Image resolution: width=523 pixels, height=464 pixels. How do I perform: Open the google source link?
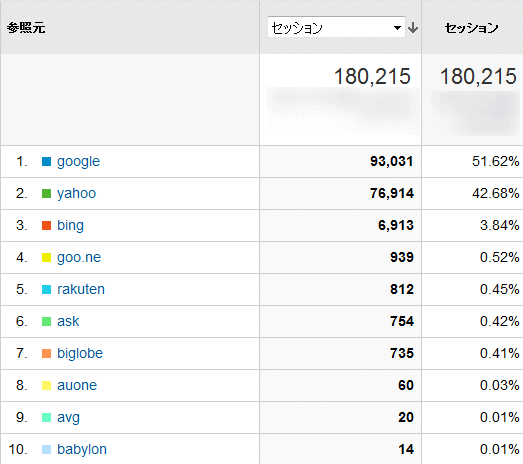(x=78, y=162)
